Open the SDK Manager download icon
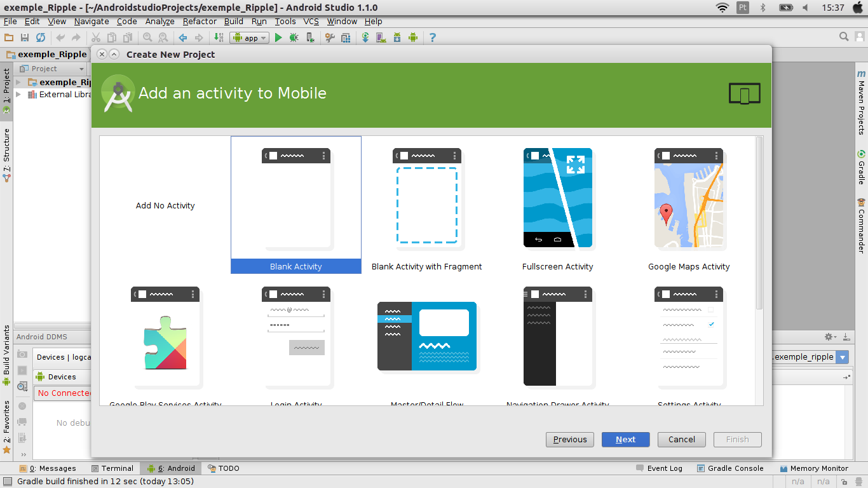This screenshot has height=488, width=868. 397,37
